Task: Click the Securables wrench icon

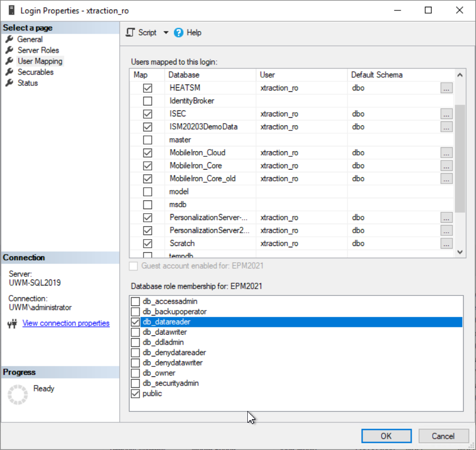Action: [x=10, y=72]
